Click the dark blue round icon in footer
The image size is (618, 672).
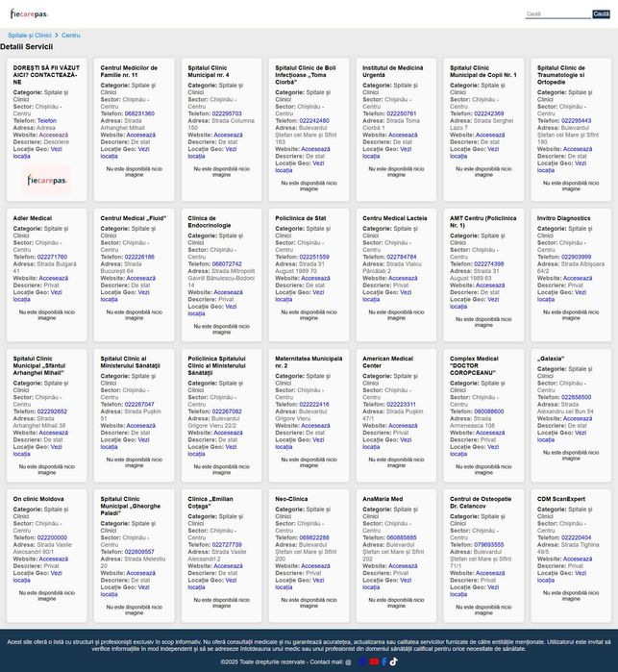[x=362, y=661]
